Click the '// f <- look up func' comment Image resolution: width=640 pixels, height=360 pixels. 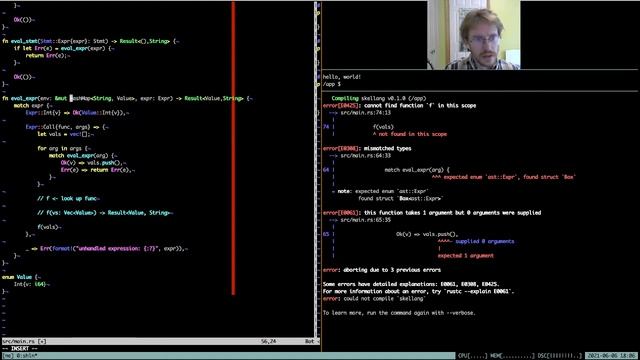coord(68,198)
